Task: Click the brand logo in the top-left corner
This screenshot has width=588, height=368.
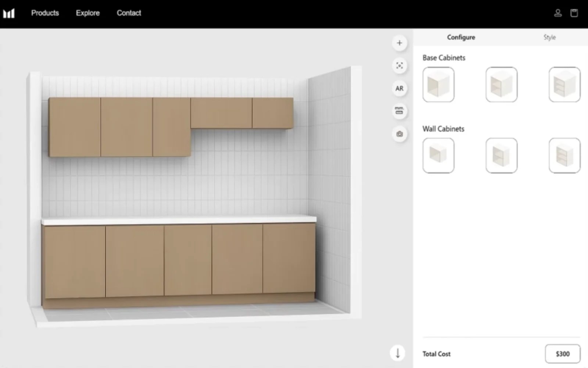Action: point(9,13)
